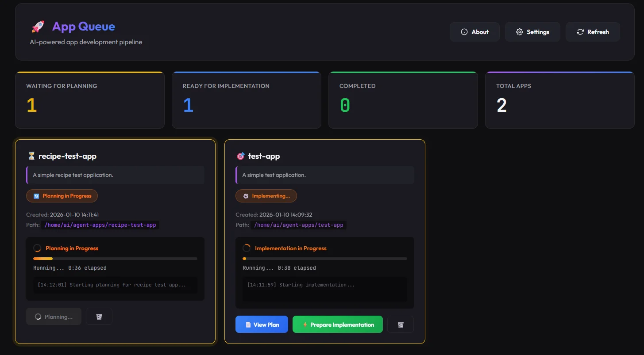
Task: Click the disabled Planning button on recipe-test-app
Action: point(54,316)
